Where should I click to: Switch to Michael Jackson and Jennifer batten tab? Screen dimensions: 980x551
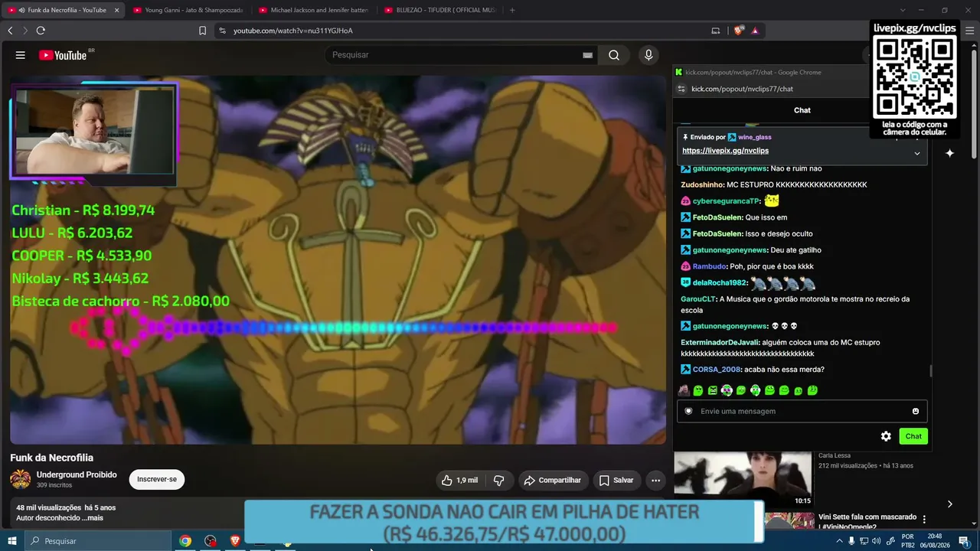point(313,10)
